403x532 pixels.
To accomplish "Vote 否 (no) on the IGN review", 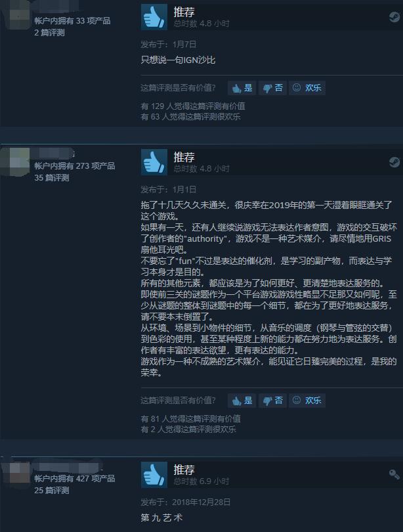I will 273,88.
